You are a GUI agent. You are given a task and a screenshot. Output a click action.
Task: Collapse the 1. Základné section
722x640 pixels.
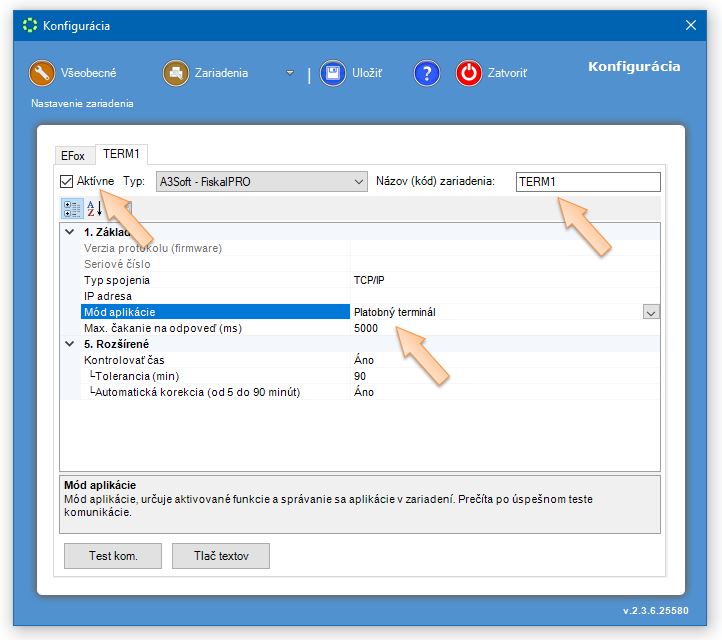(x=69, y=232)
